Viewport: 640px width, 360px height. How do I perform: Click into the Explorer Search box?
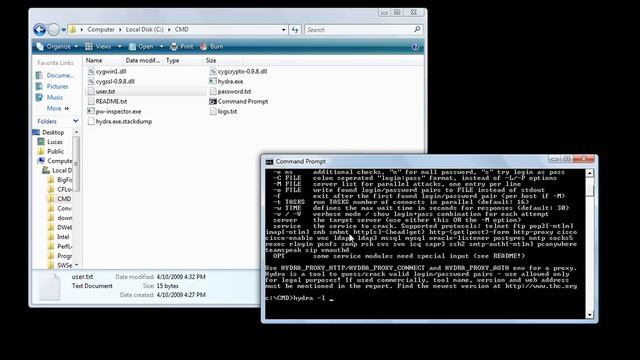[358, 30]
